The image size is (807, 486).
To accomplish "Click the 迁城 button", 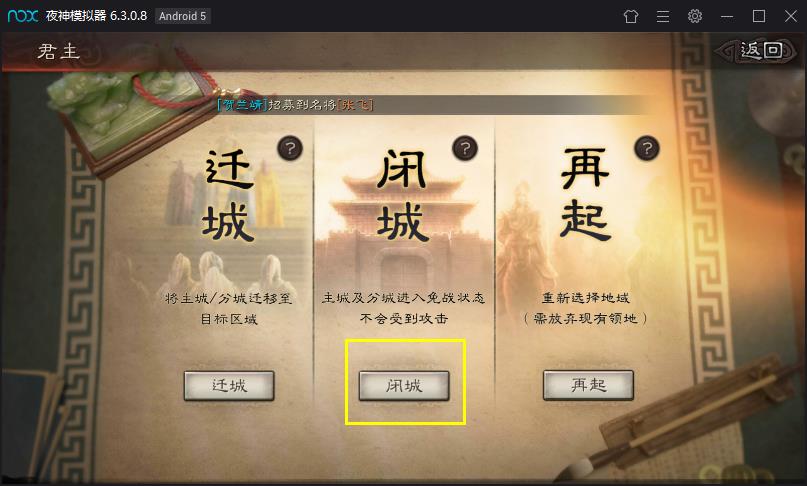I will tap(229, 385).
